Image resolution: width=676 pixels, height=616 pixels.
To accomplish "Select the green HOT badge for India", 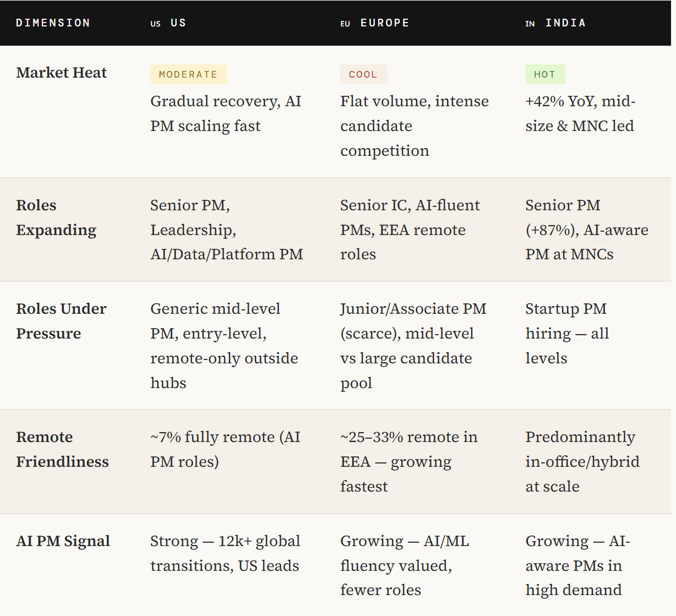I will pos(545,74).
